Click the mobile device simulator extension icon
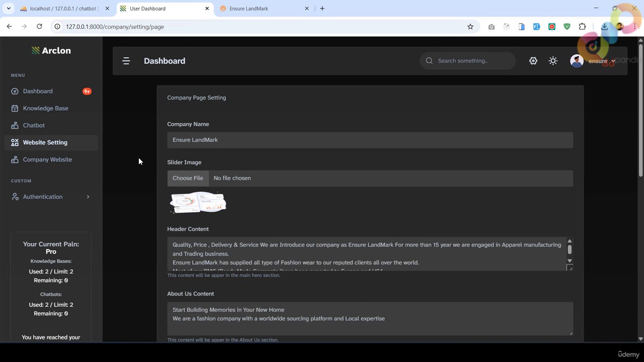Viewport: 644px width, 362px height. (x=522, y=27)
